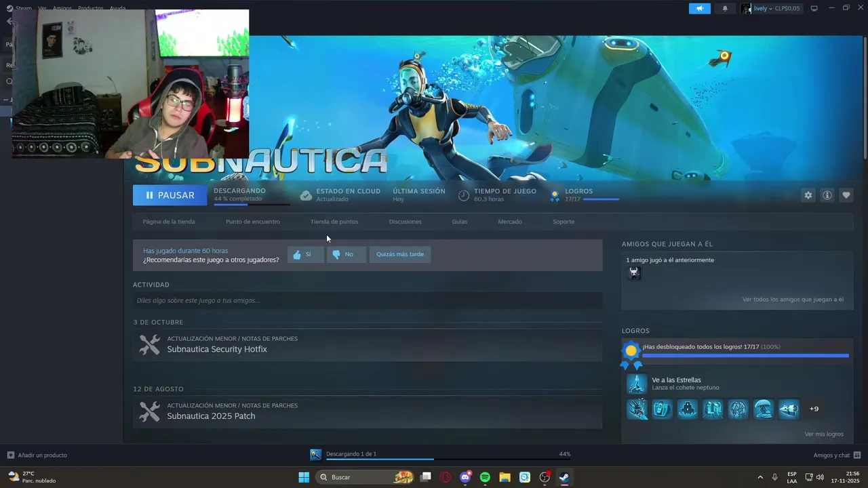The image size is (868, 488).
Task: Open Discord from the taskbar
Action: (x=465, y=477)
